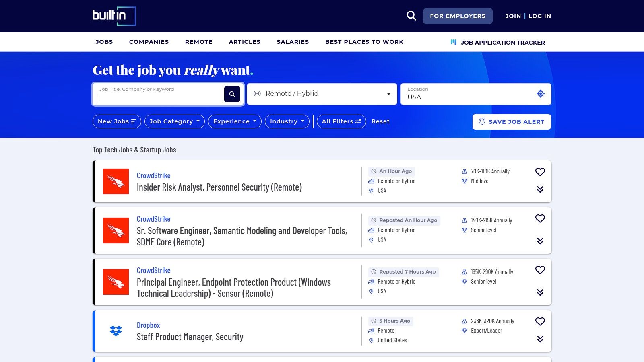
Task: Save the Staff Product Manager job heart
Action: tap(540, 321)
